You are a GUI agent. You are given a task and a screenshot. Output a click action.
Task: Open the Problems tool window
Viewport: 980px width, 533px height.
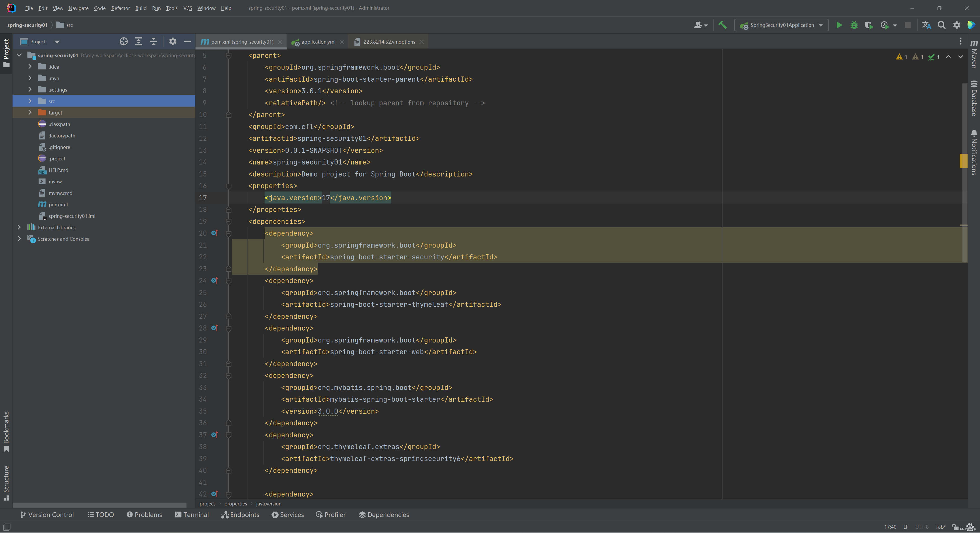click(144, 514)
